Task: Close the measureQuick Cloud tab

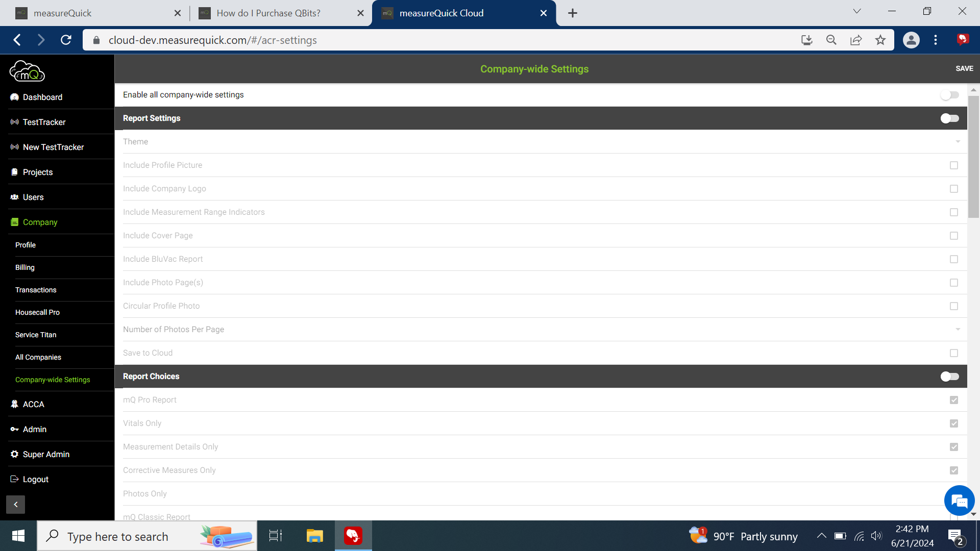Action: tap(544, 13)
